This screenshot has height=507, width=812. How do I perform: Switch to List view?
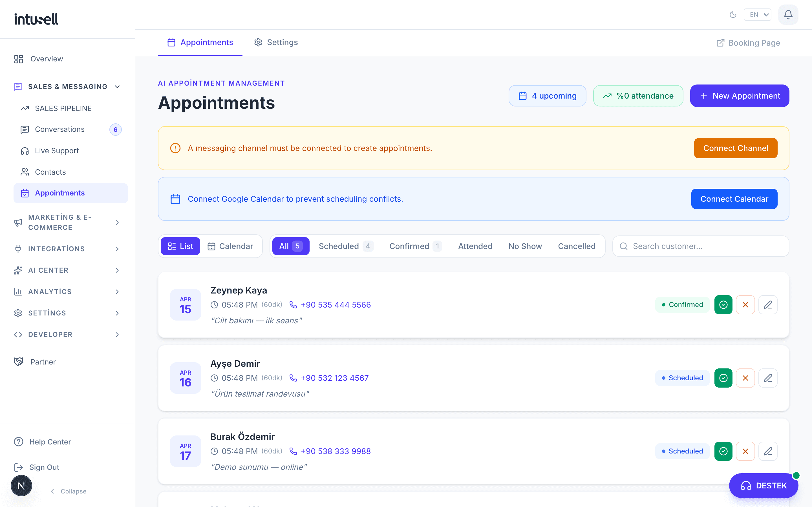180,246
